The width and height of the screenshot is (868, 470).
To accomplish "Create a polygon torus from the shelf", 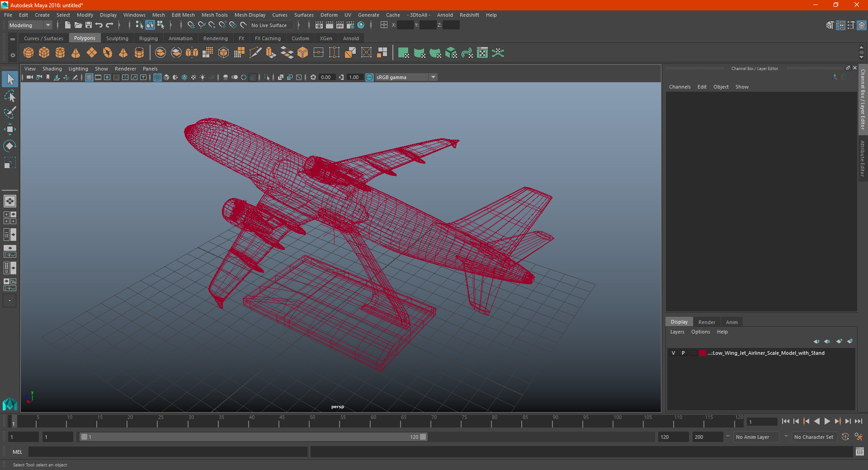I will pyautogui.click(x=108, y=53).
